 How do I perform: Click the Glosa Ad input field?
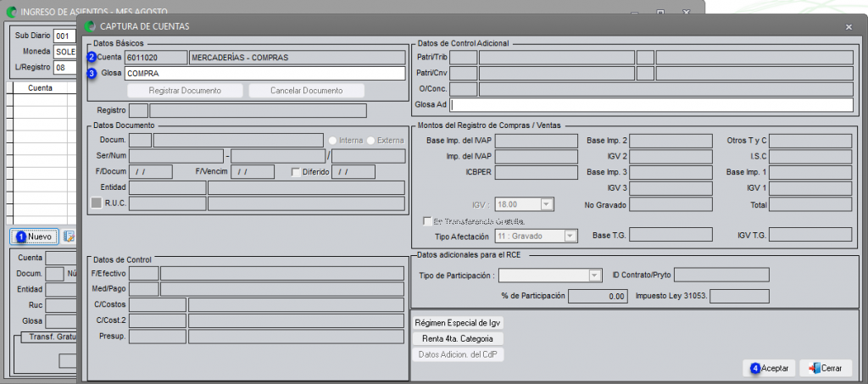coord(651,105)
